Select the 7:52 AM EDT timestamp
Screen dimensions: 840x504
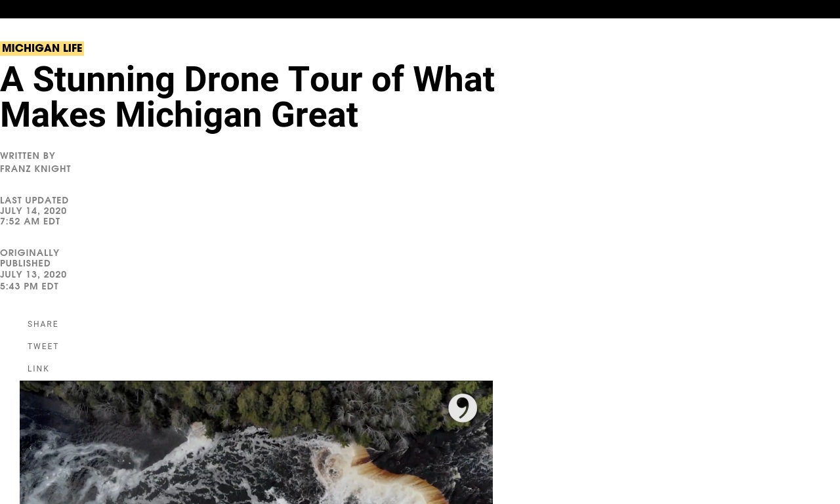pyautogui.click(x=30, y=222)
